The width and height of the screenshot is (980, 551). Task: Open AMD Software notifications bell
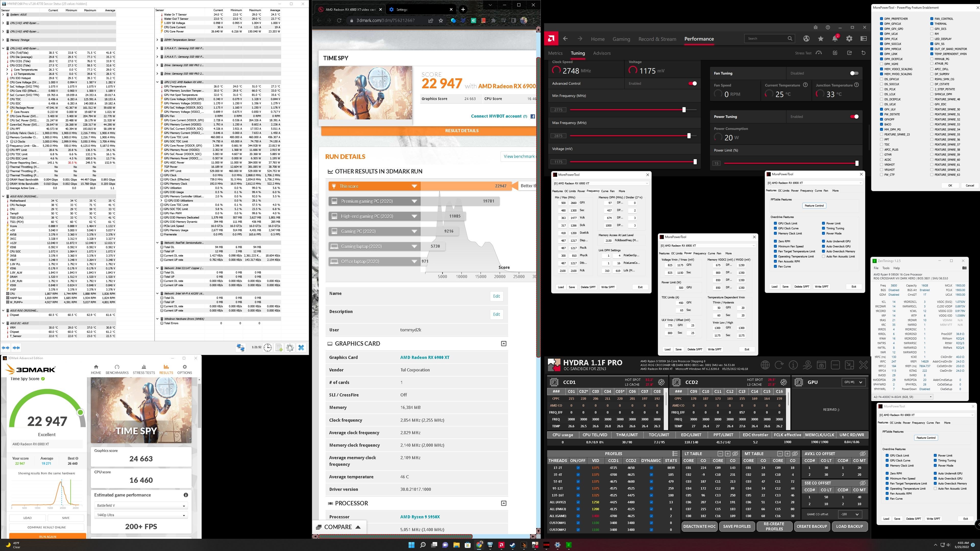pyautogui.click(x=835, y=39)
